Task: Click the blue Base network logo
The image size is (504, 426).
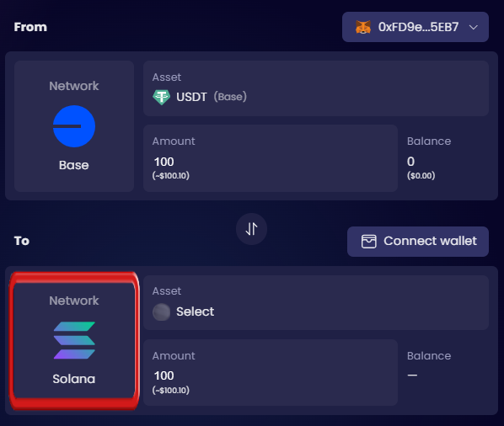Action: (74, 126)
